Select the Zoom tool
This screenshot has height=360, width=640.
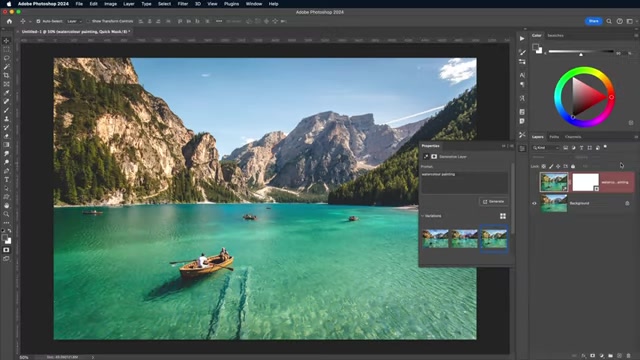(x=6, y=214)
